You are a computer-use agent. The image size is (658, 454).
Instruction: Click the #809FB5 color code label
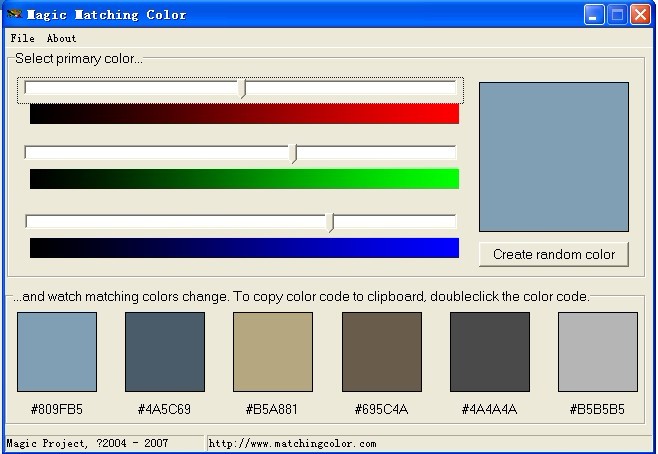(x=57, y=409)
